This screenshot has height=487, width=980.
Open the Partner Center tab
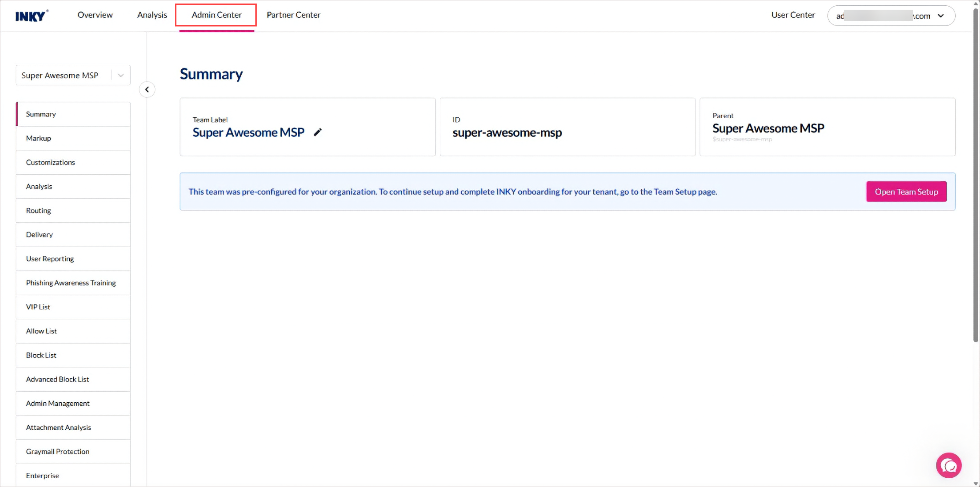pyautogui.click(x=293, y=15)
